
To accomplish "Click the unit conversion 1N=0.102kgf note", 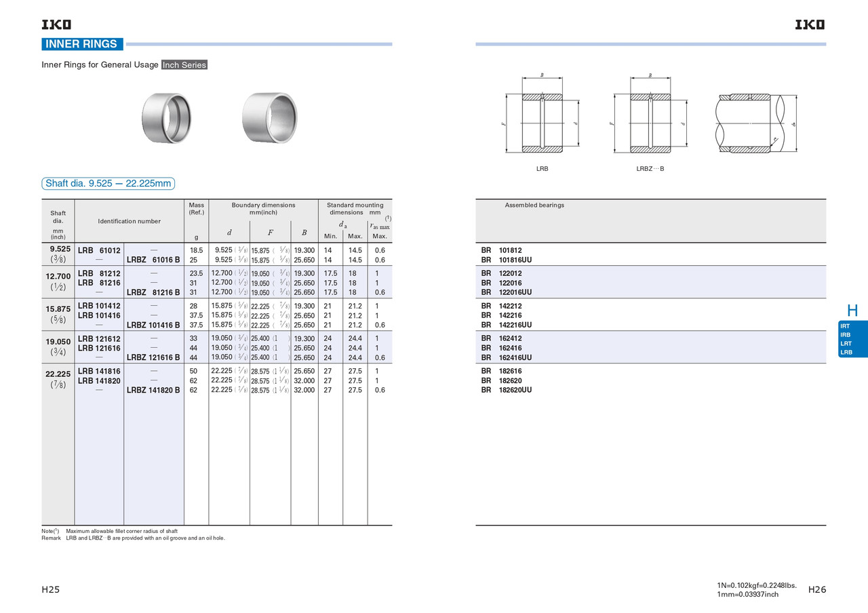I will coord(757,585).
